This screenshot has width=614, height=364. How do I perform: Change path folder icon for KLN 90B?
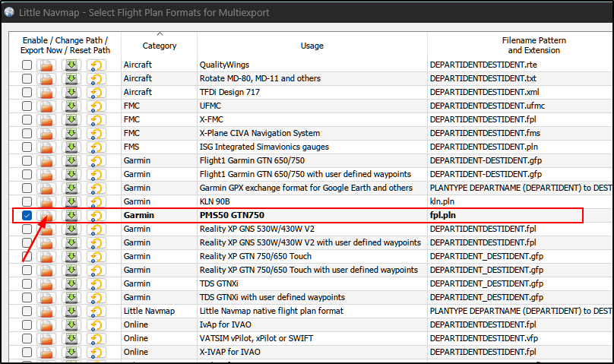(x=46, y=201)
